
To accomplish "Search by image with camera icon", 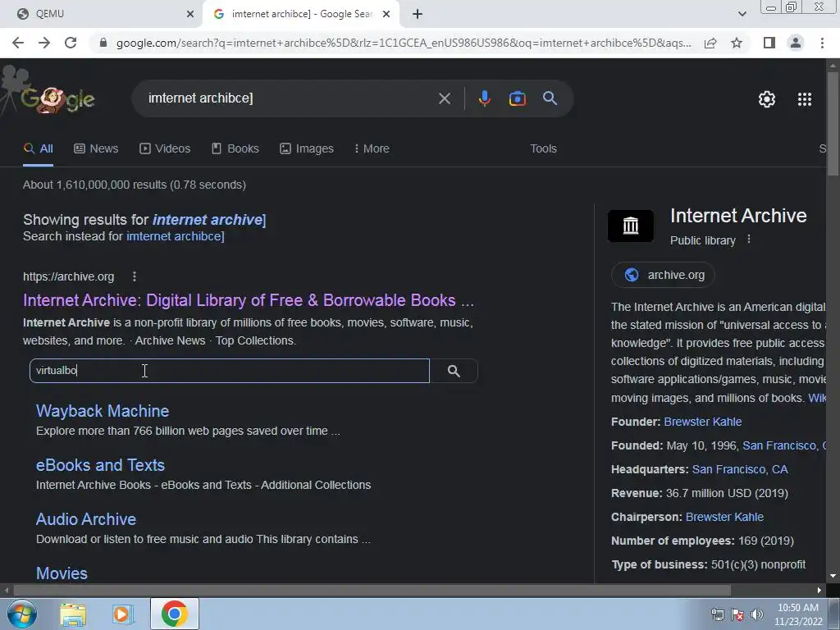I will 517,98.
